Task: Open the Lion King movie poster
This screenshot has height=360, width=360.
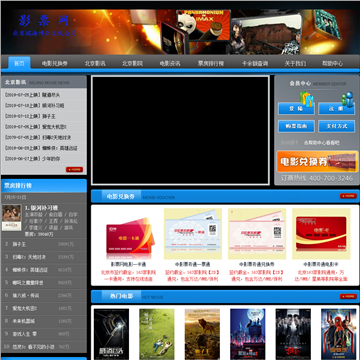Action: pos(202,334)
